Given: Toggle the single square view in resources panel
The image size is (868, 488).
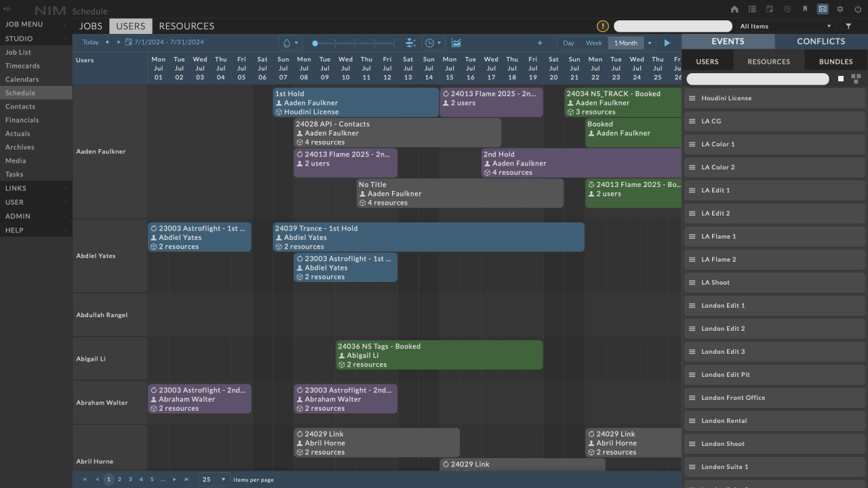Looking at the screenshot, I should click(x=841, y=79).
